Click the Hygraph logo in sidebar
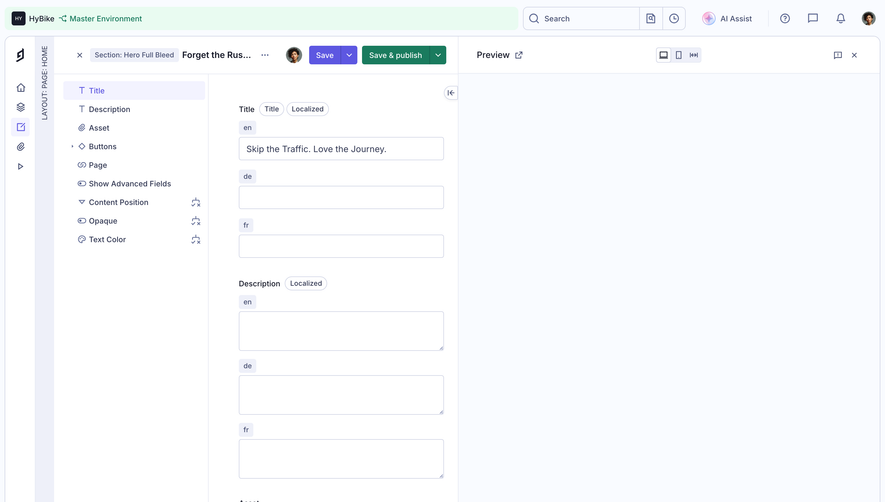Screen dimensions: 885x502 pyautogui.click(x=20, y=55)
